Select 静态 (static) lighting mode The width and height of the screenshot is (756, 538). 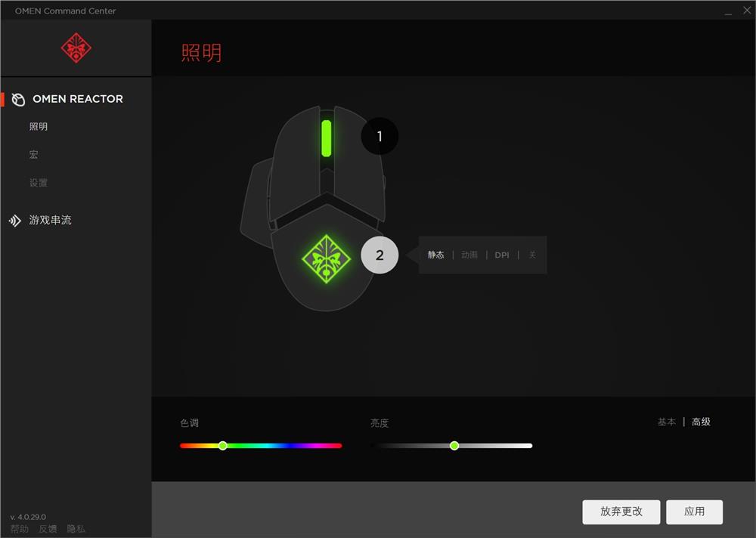pyautogui.click(x=436, y=255)
